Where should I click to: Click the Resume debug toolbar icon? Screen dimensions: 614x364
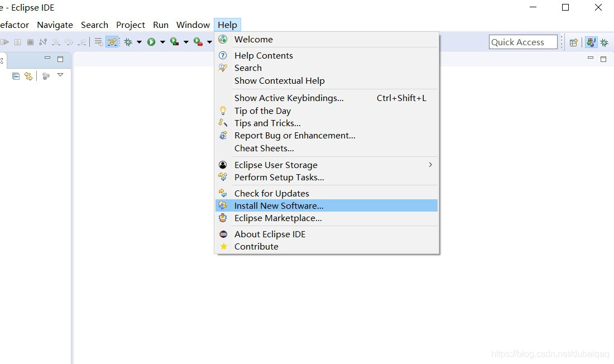click(x=4, y=42)
